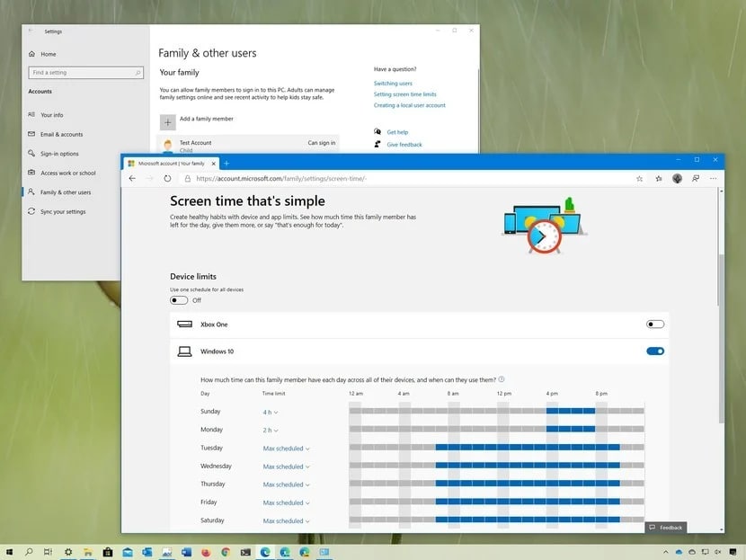Open the Favorites list icon in Edge
The image size is (746, 560).
point(659,178)
